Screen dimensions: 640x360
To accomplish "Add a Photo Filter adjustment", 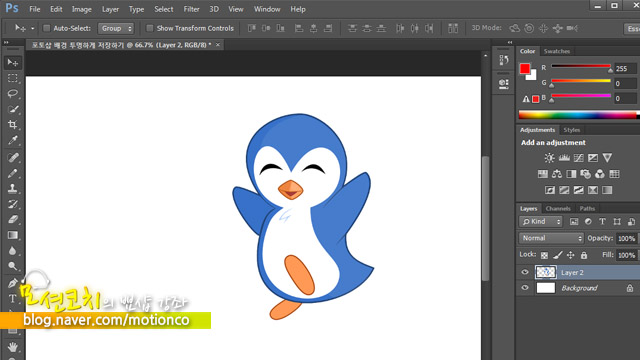I will (585, 174).
